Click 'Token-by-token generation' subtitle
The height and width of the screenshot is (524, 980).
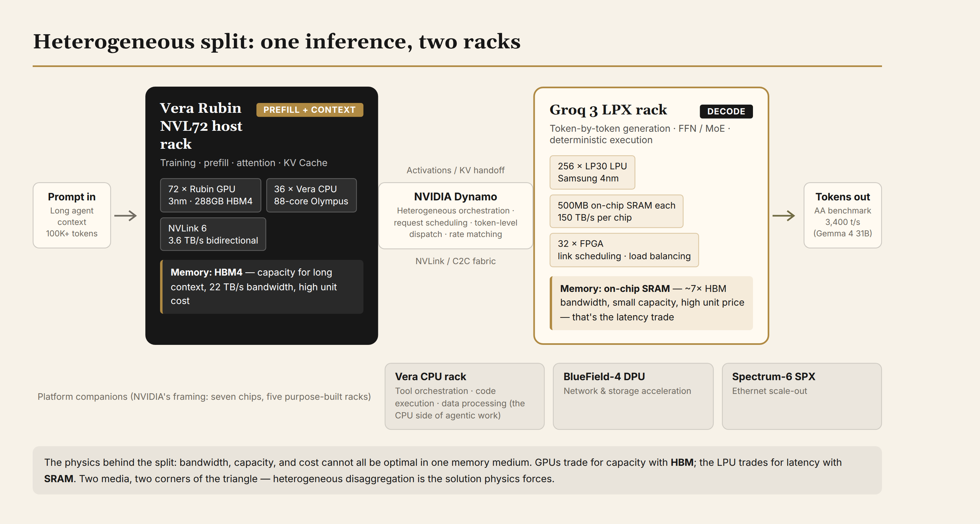click(x=640, y=134)
